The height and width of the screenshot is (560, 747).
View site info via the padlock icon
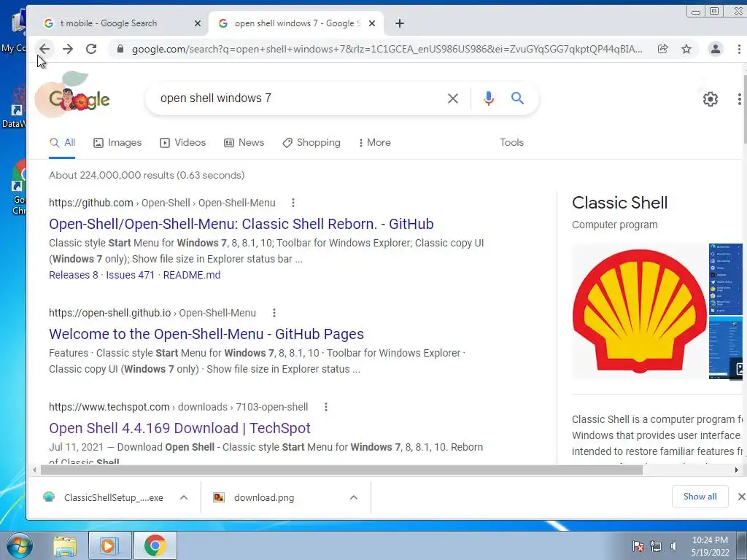pos(120,49)
